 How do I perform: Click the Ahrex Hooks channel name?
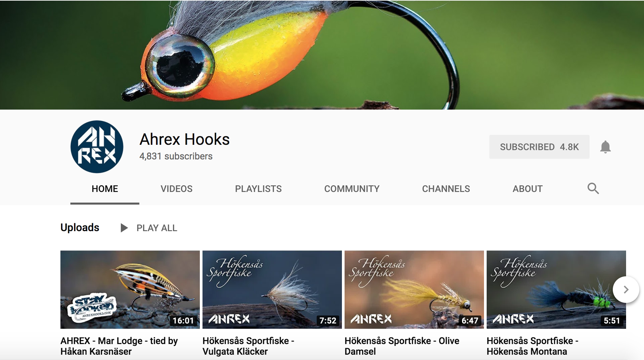click(x=185, y=139)
